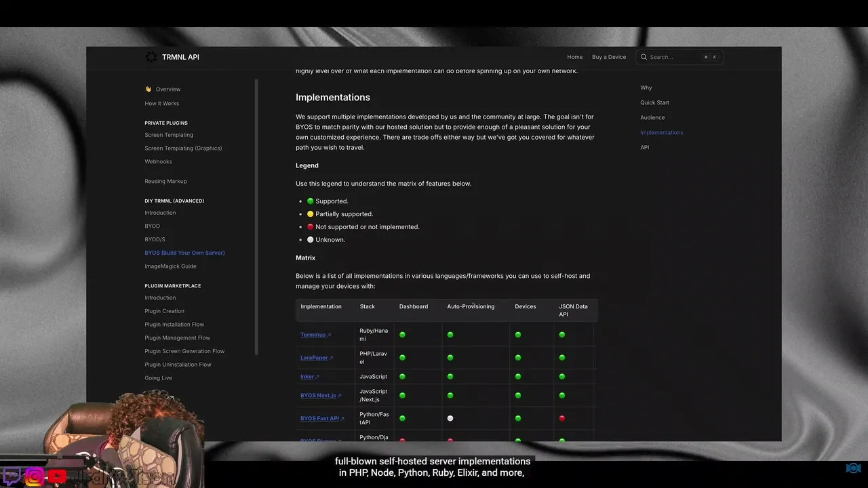The height and width of the screenshot is (488, 868).
Task: Open Going Live page
Action: point(158,378)
